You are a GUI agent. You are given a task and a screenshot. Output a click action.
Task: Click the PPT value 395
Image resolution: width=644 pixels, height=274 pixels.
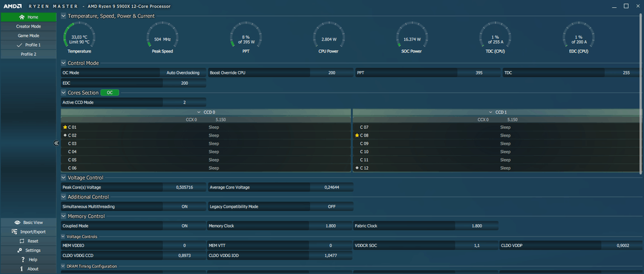(x=479, y=73)
